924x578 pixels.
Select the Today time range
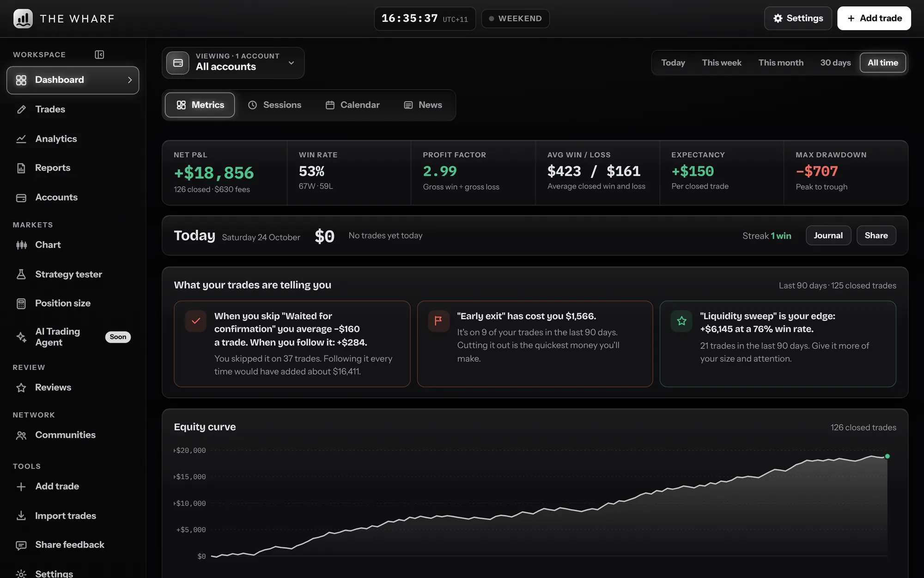pos(673,62)
